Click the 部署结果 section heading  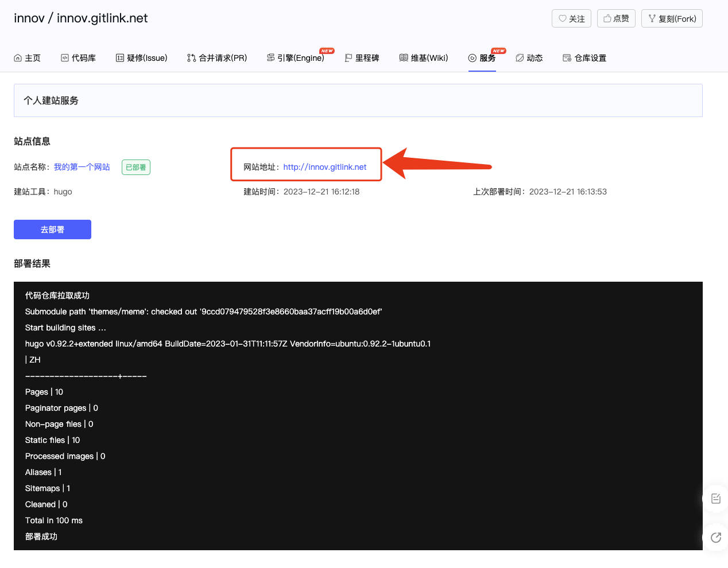[32, 263]
